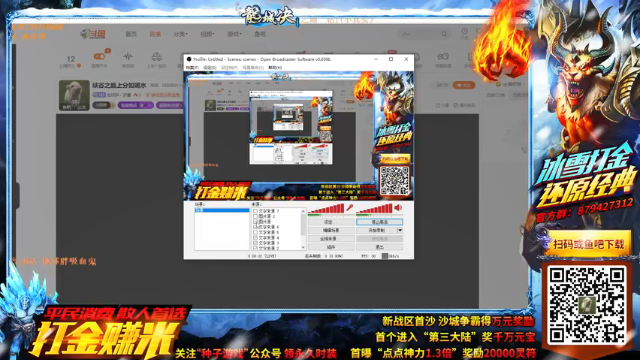Toggle the 文字来源 3 source checkbox

255,243
